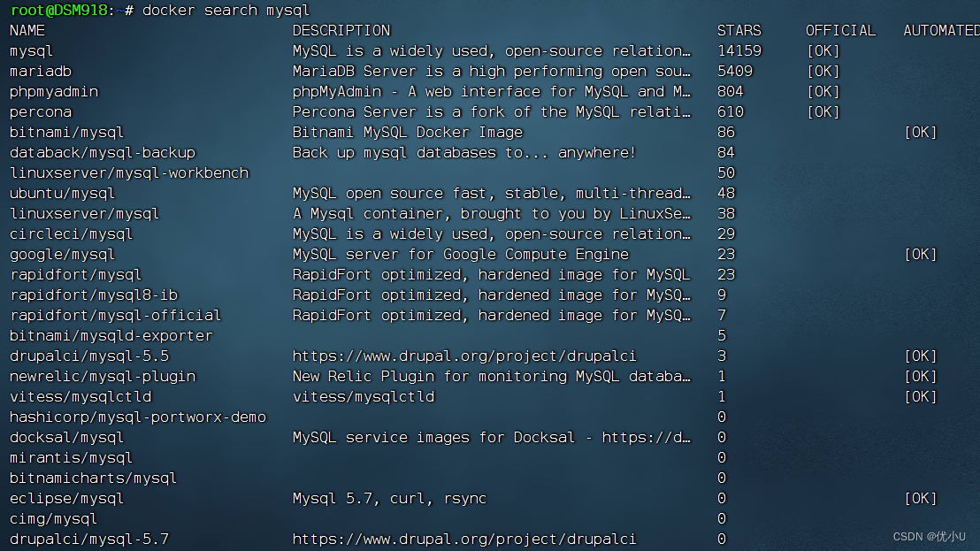This screenshot has height=551, width=980.
Task: Click the 'Mysql 5.7, curl, rsync' description
Action: [x=389, y=499]
